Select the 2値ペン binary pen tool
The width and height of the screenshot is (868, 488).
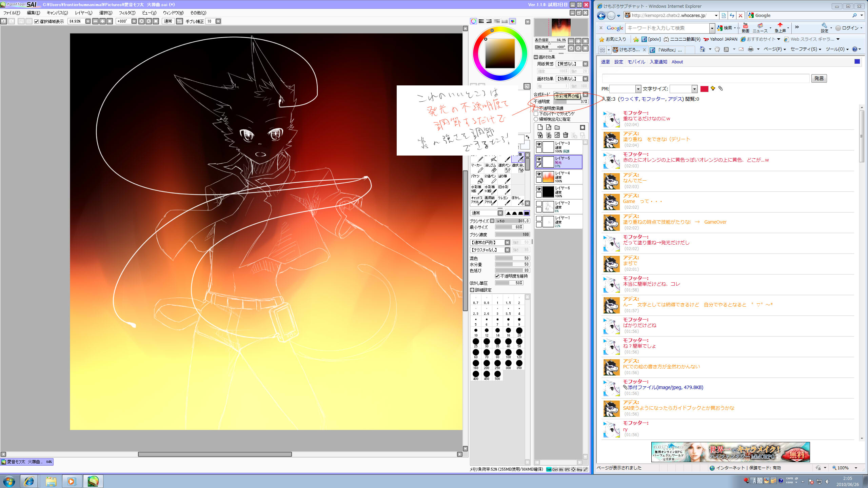click(x=490, y=179)
